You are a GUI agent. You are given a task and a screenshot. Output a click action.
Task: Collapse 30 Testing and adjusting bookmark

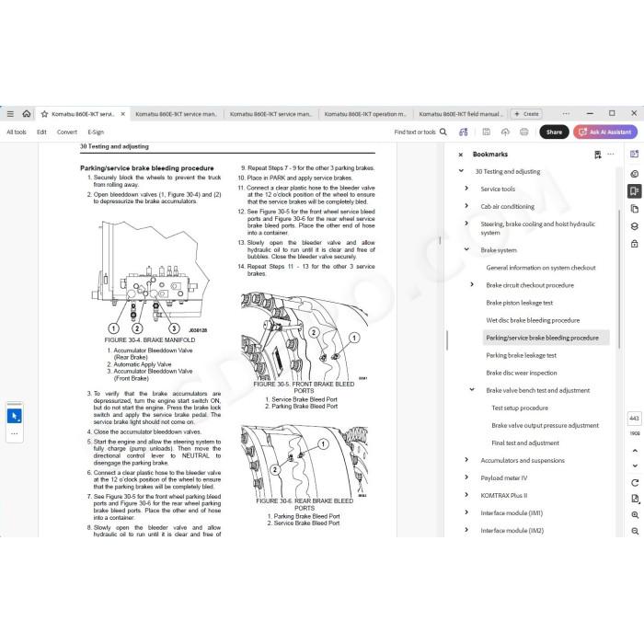pos(461,171)
